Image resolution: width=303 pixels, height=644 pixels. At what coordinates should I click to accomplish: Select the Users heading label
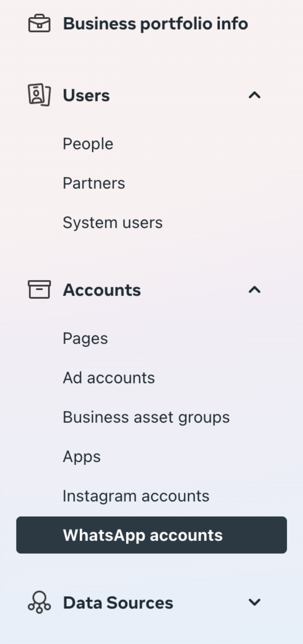click(86, 95)
